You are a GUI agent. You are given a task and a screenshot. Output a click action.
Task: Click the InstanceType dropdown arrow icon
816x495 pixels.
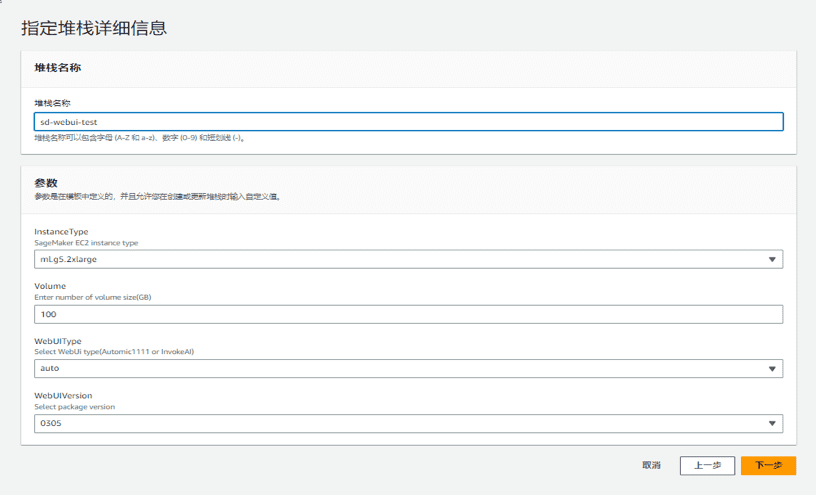coord(772,259)
